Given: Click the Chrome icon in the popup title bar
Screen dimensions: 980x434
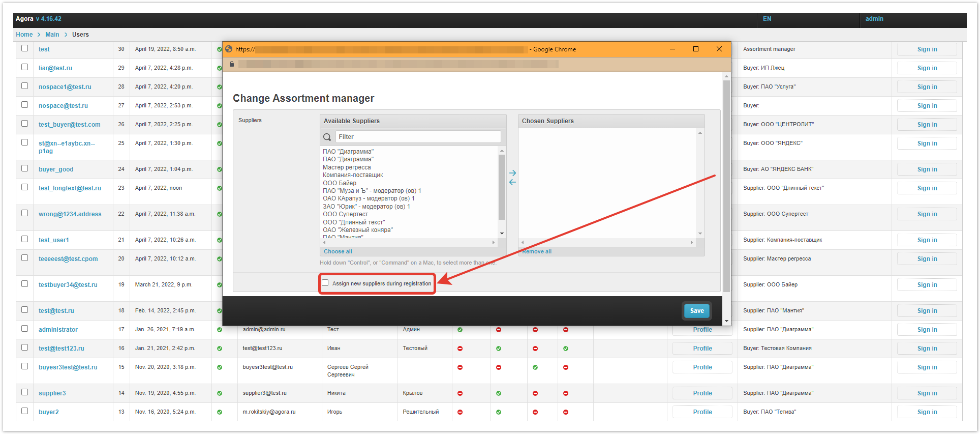Looking at the screenshot, I should point(229,49).
